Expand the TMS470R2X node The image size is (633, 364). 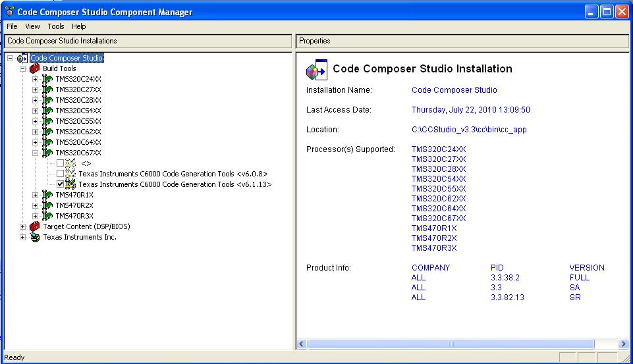click(x=35, y=205)
